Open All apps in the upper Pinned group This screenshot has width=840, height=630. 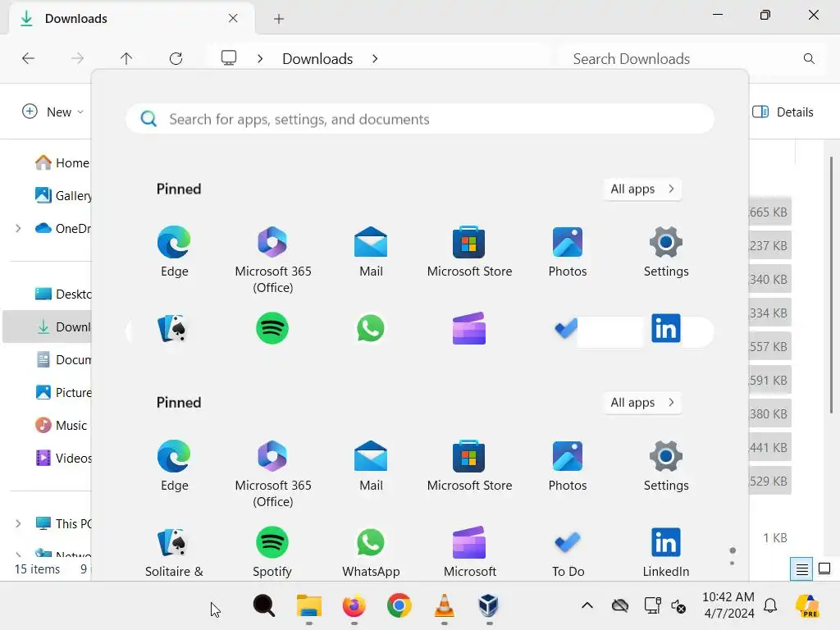pos(642,189)
